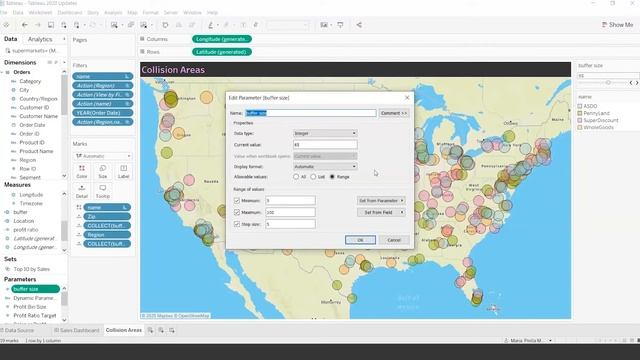
Task: Select the All allowable values radio
Action: [296, 177]
